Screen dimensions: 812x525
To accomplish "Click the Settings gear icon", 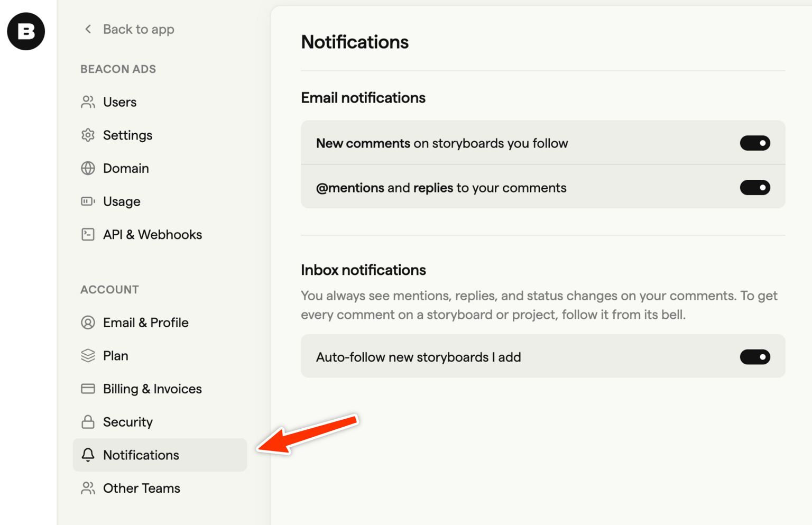I will [88, 135].
